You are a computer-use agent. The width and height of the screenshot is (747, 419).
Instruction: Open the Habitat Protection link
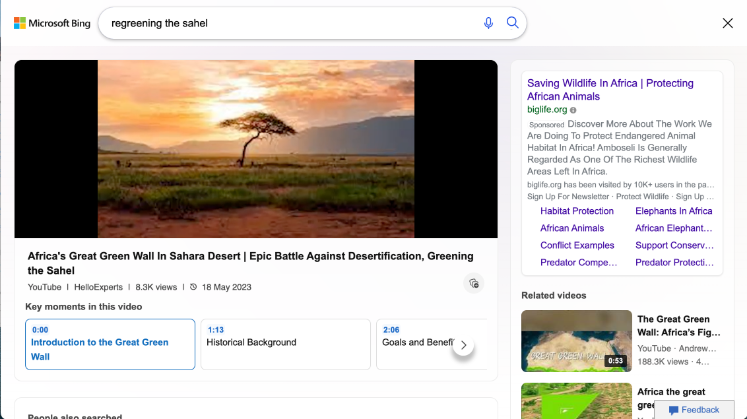click(x=577, y=211)
